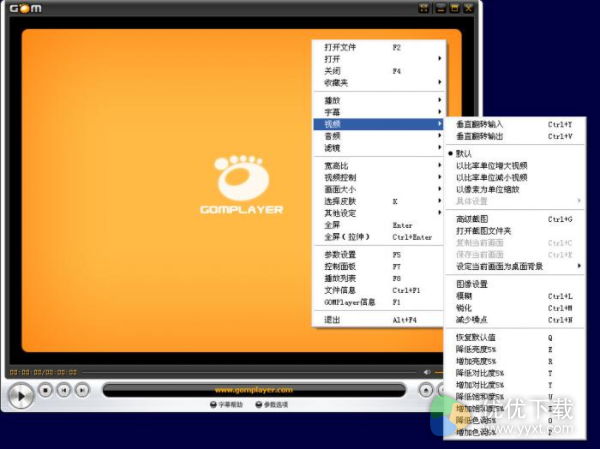Viewport: 600px width, 450px height.
Task: Expand the 播放 playback submenu
Action: (379, 100)
